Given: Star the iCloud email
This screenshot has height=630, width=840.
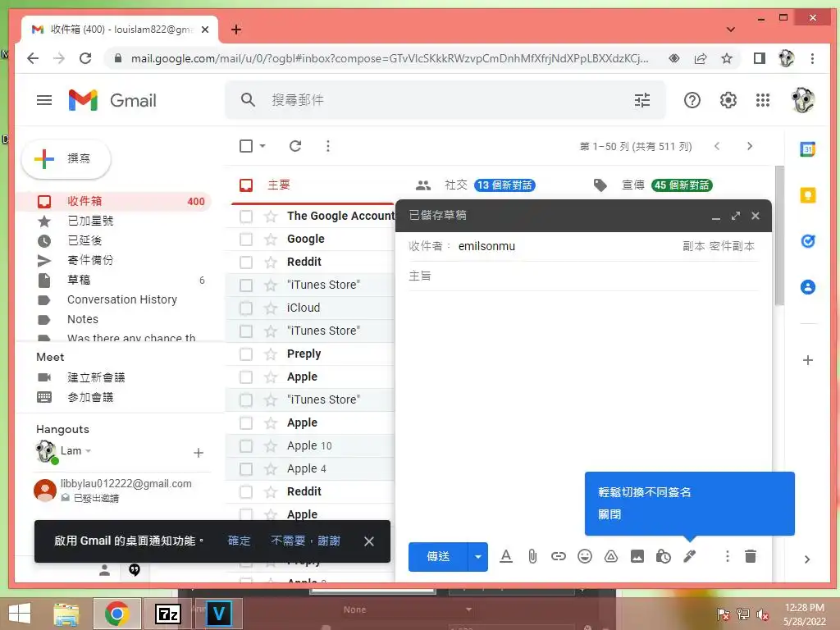Looking at the screenshot, I should tap(271, 308).
